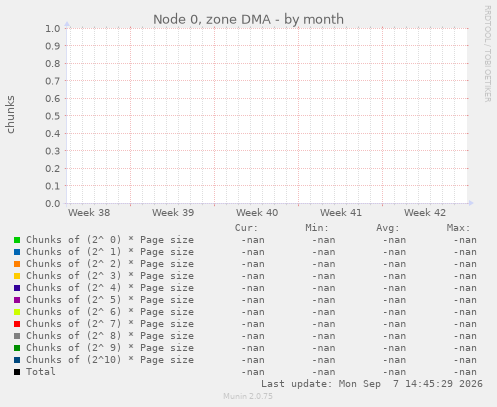
Task: Click the red swatch for Chunks of (2^ 7)
Action: click(x=17, y=324)
